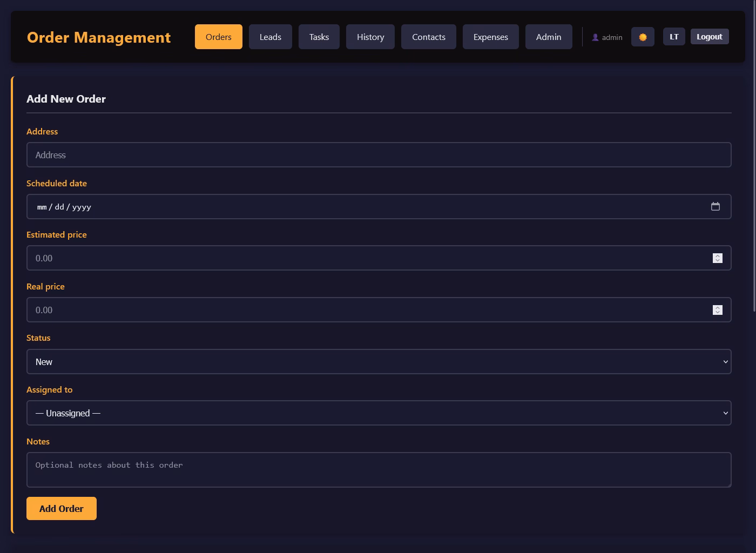Toggle the sun theme switch icon
The image size is (756, 553).
pos(643,37)
